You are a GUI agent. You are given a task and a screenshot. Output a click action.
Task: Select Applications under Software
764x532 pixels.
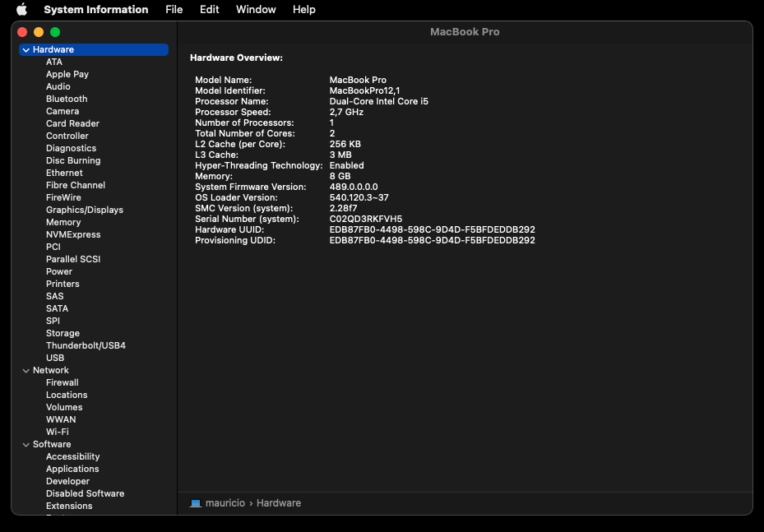tap(72, 469)
